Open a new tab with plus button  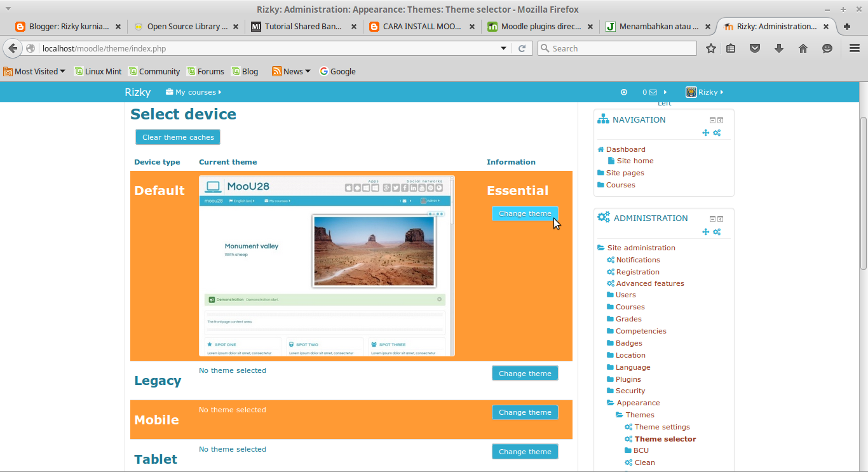[x=847, y=27]
